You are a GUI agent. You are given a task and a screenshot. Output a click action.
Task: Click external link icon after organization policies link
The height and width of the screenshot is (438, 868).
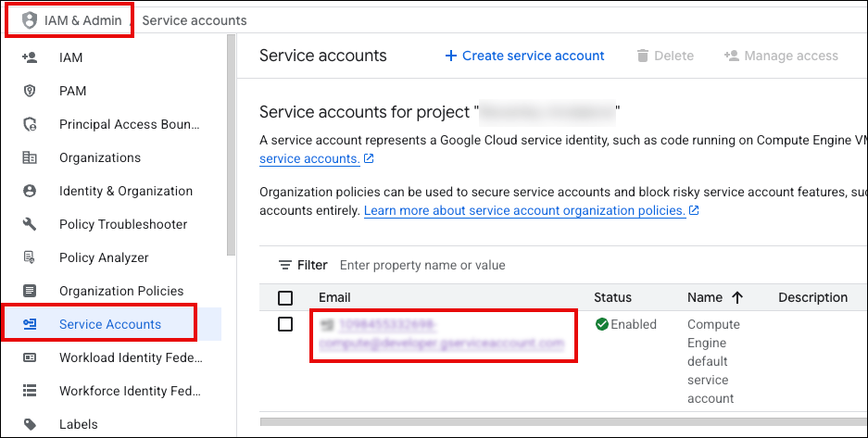[x=694, y=211]
